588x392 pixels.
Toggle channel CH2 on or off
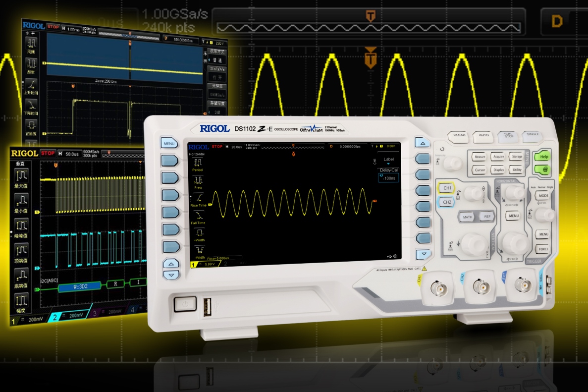click(x=447, y=202)
